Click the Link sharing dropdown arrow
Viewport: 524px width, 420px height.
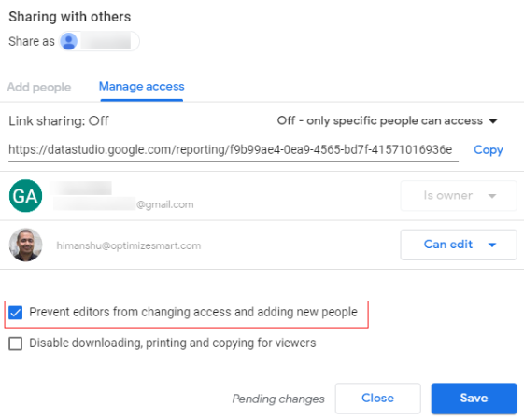(x=493, y=121)
